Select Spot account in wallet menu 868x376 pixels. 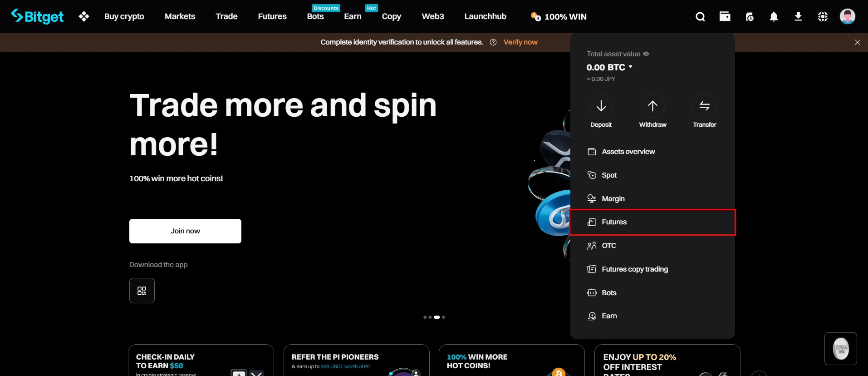(x=652, y=175)
